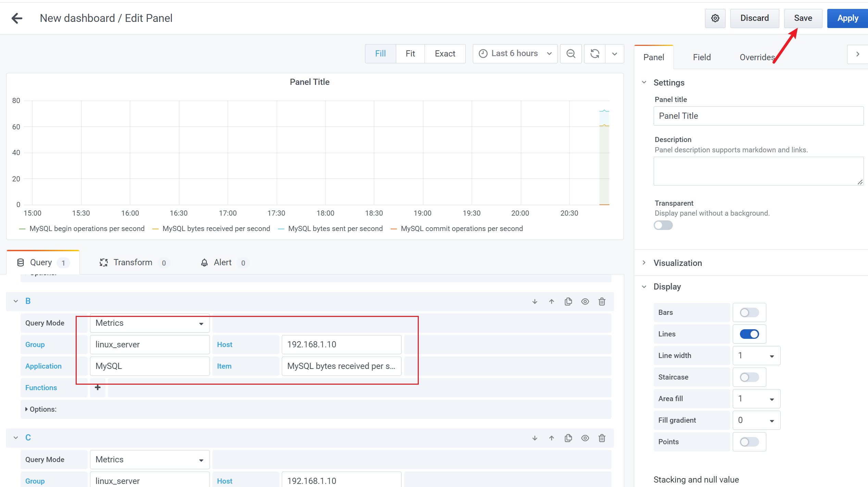Click MySQL bytes sent legend color
The image size is (868, 487).
click(281, 229)
